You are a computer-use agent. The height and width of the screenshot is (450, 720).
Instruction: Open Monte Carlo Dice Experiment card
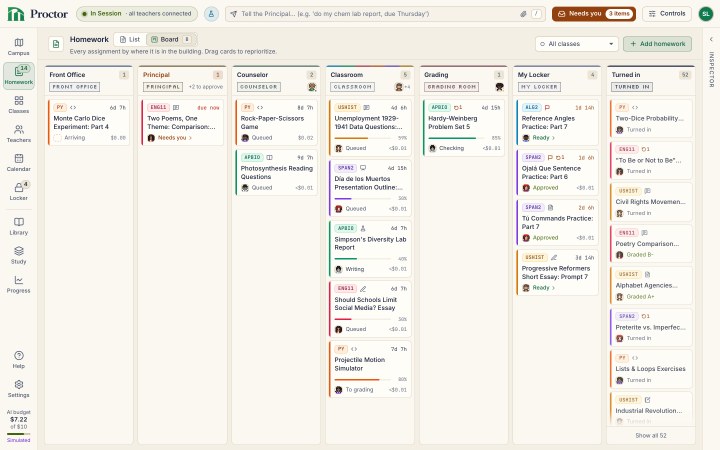pos(88,123)
